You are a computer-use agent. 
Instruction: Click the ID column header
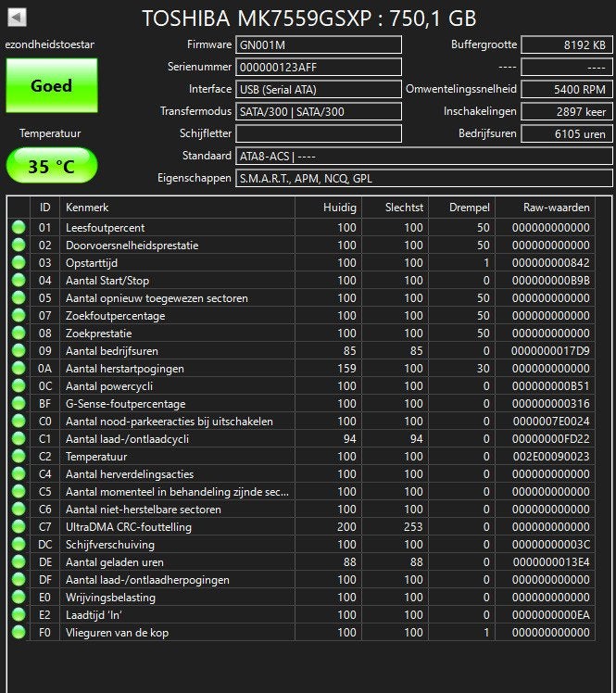coord(44,208)
